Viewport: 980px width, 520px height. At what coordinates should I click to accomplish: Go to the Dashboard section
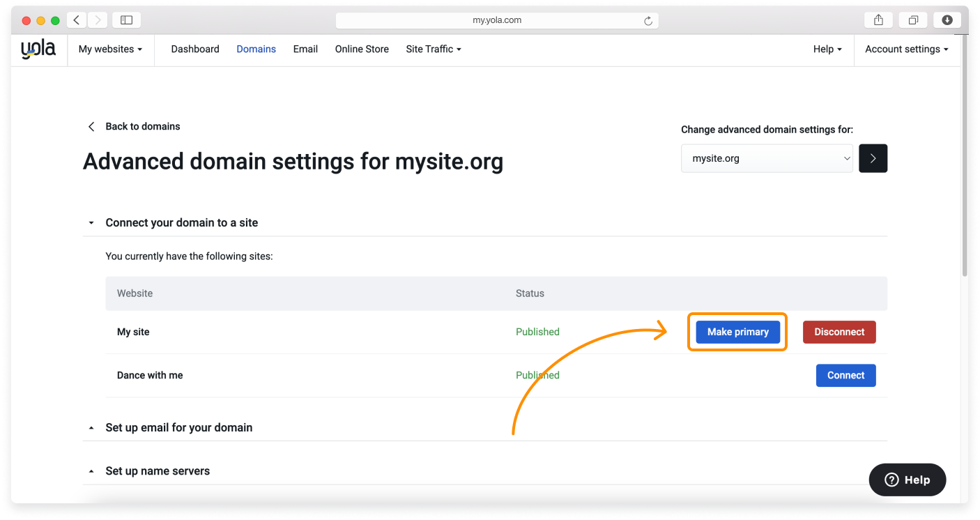[195, 49]
